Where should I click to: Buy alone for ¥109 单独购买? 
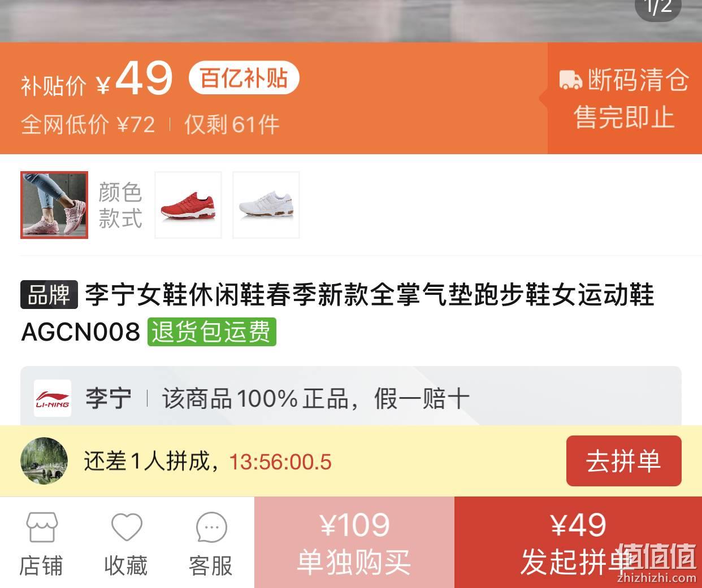(354, 542)
